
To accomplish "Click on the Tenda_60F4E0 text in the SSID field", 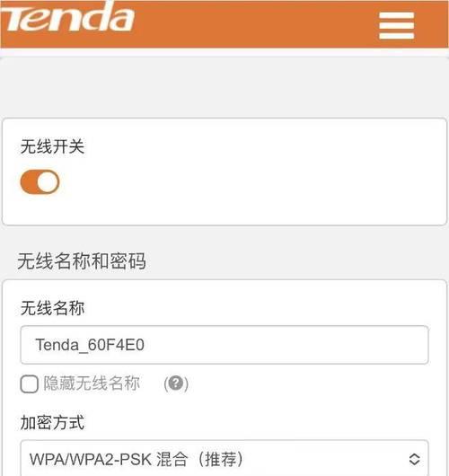I will pos(90,345).
